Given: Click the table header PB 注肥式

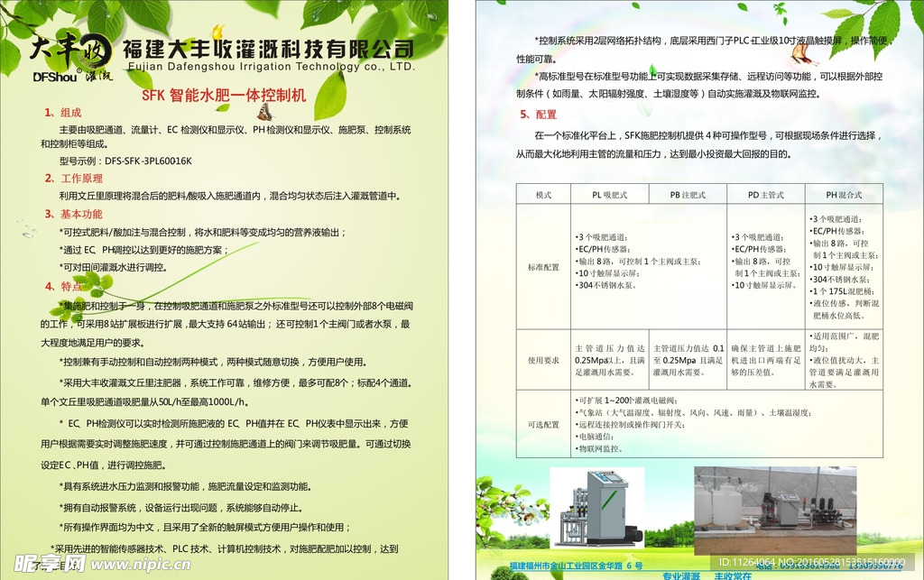Looking at the screenshot, I should click(687, 195).
